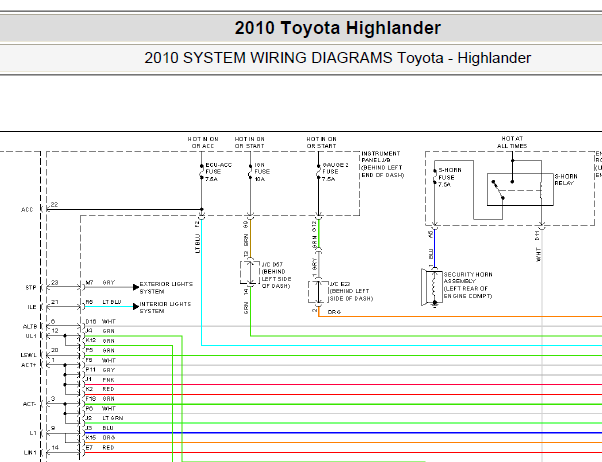Click the LIN1 terminal label
Viewport: 602px width, 462px height.
click(x=30, y=452)
